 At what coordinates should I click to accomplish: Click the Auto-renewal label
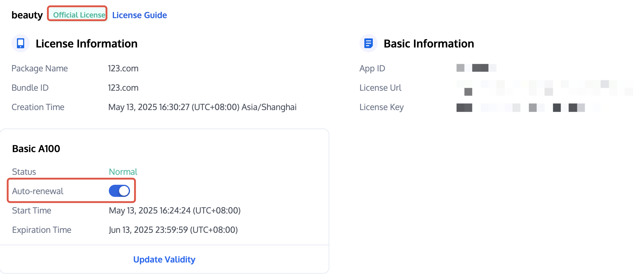[38, 191]
